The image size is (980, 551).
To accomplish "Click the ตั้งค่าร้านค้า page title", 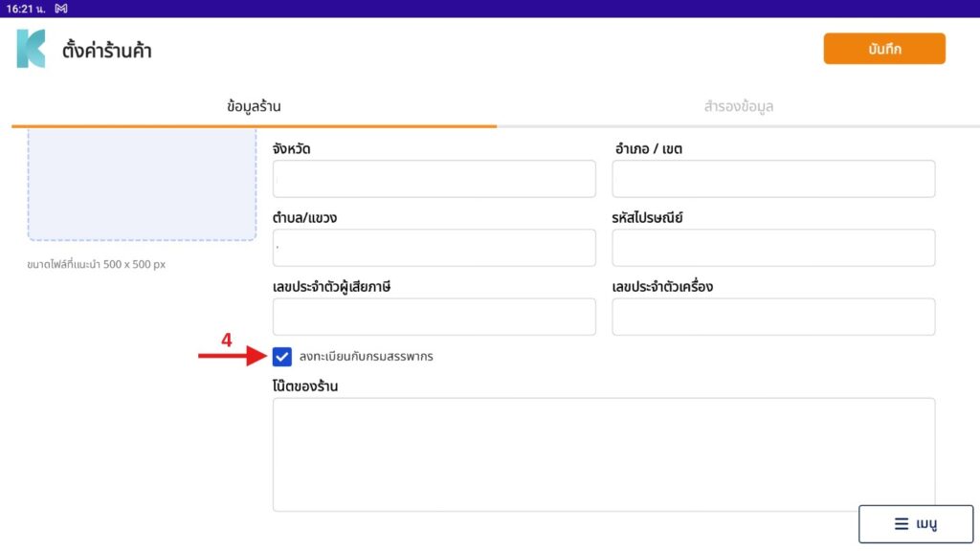I will 107,51.
